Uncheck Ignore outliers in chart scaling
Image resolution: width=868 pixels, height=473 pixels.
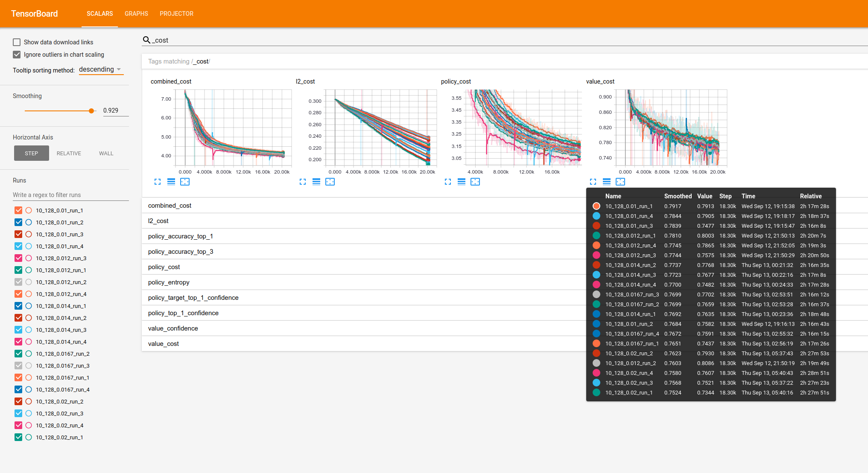[17, 55]
